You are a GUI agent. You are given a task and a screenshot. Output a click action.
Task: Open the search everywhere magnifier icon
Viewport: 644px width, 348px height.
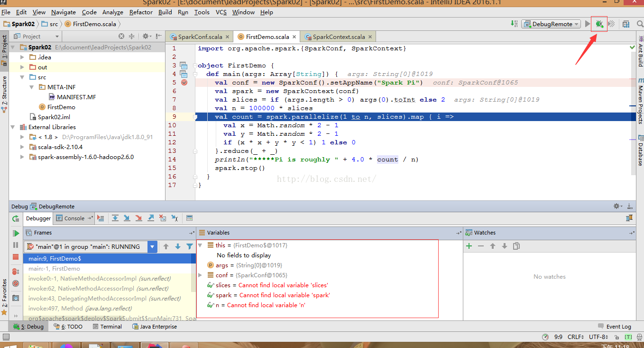[640, 24]
